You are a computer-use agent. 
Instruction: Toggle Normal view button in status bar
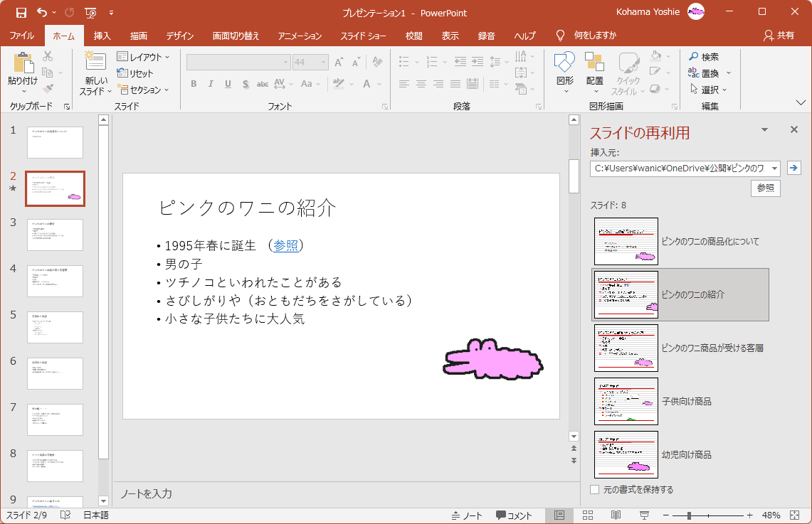click(559, 515)
